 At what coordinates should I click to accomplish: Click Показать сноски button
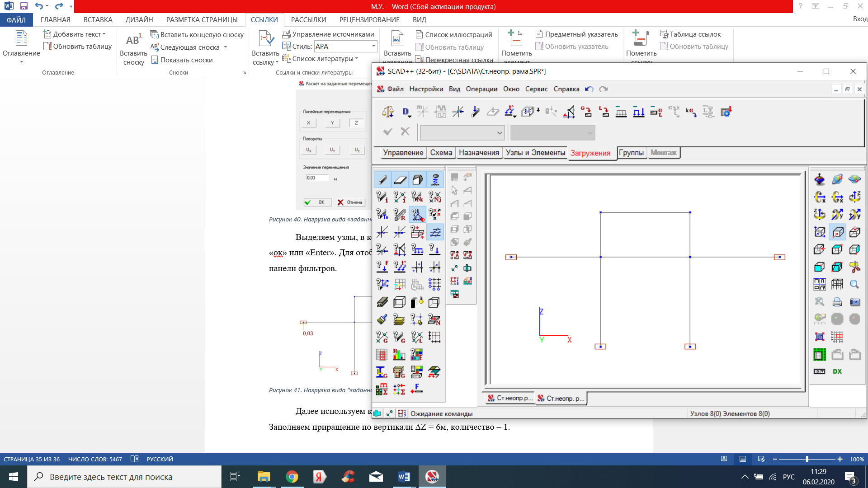point(182,60)
